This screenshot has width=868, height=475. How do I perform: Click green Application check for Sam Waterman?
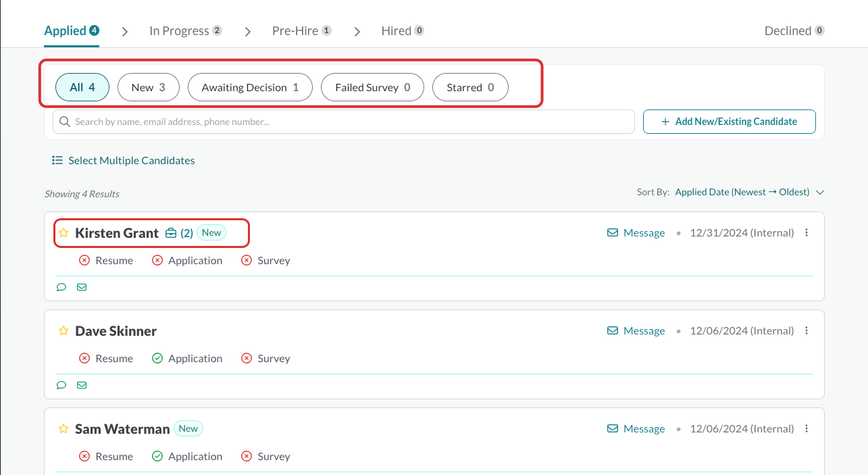(x=157, y=457)
